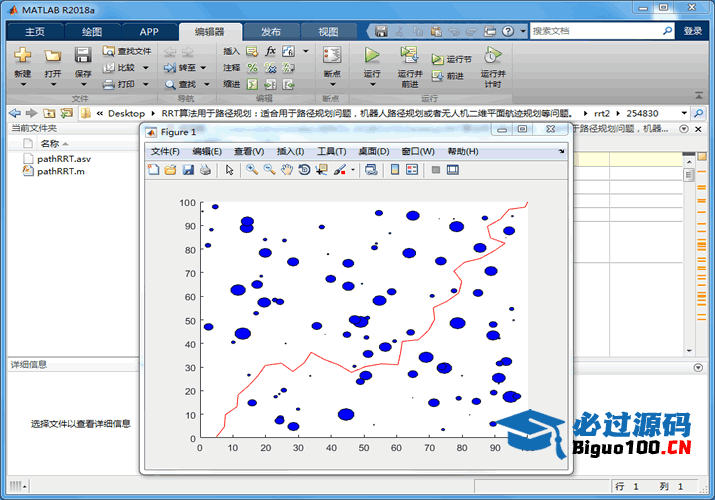Toggle Zoom In tool in Figure 1
This screenshot has width=715, height=500.
point(252,170)
